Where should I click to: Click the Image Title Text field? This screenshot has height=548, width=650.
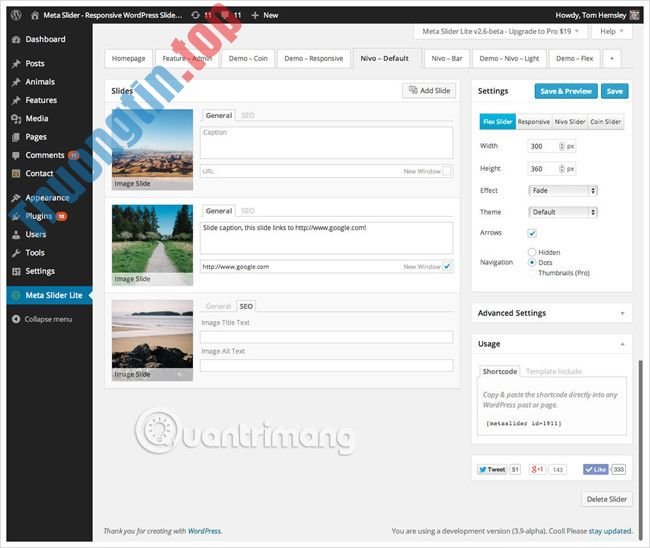(327, 337)
